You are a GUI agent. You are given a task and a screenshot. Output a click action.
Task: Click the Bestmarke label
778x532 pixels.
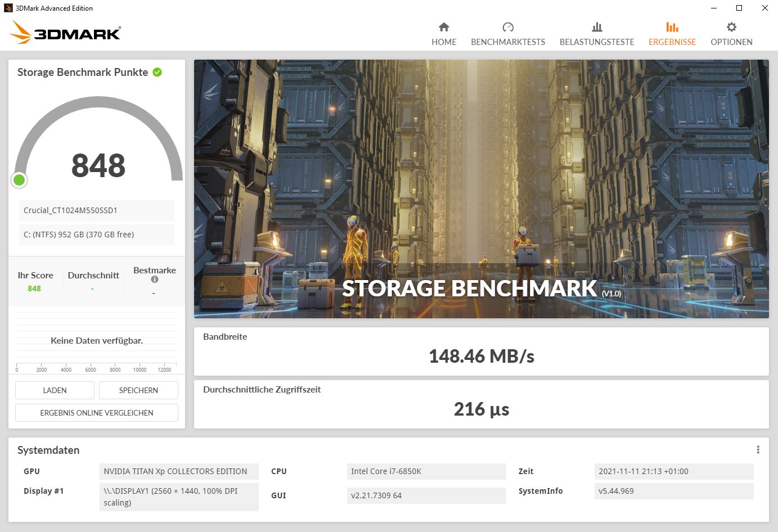coord(155,270)
